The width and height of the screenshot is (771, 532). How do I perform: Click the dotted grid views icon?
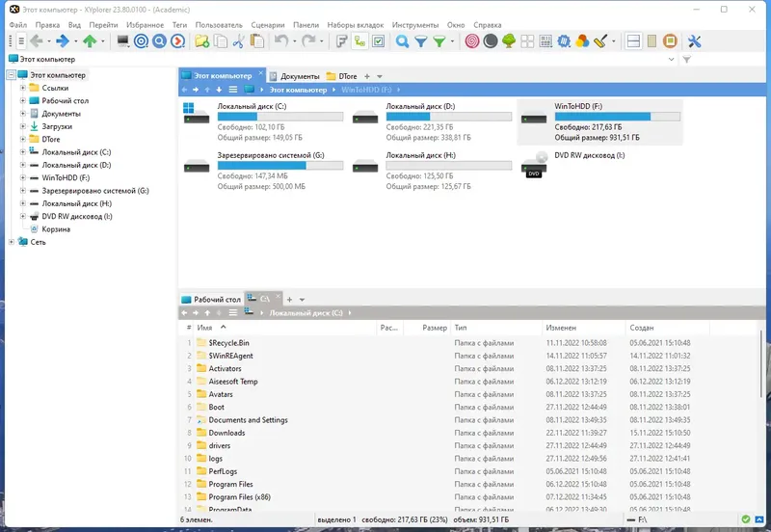point(545,41)
